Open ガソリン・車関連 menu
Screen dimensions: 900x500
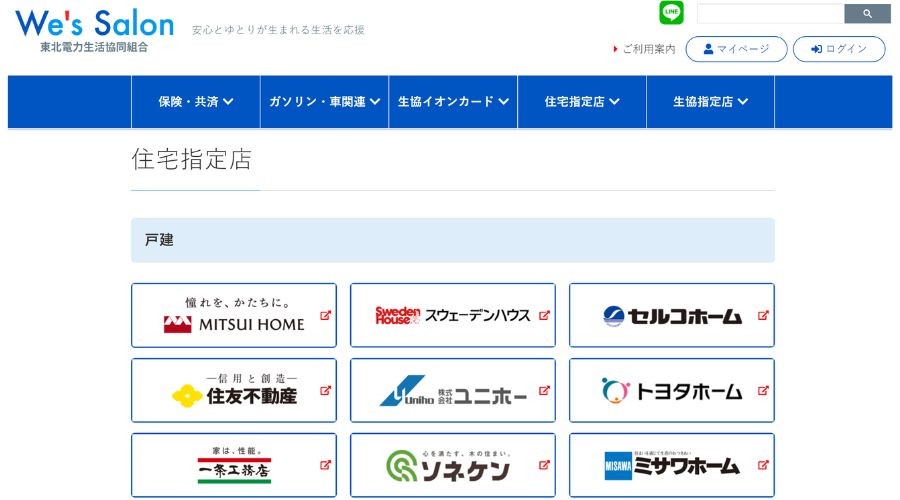point(324,102)
